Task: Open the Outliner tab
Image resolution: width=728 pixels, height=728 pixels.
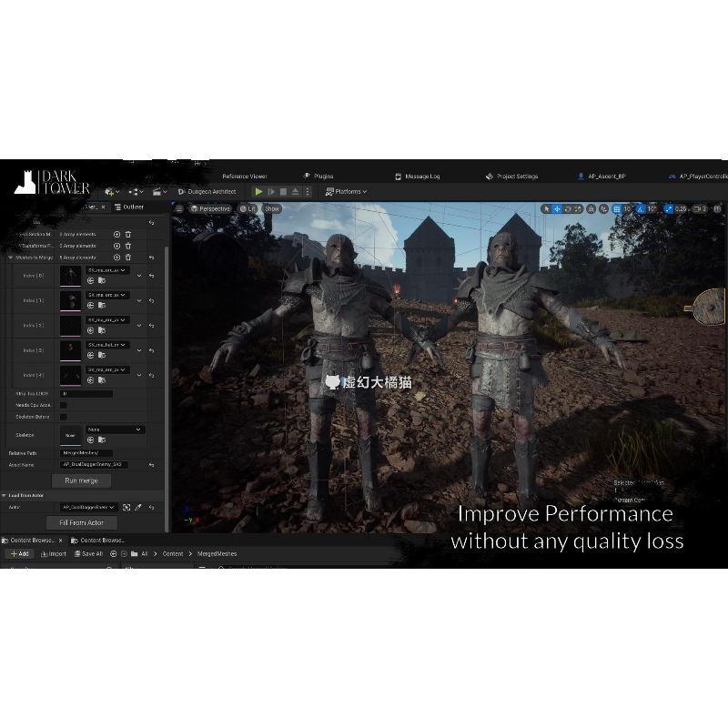Action: coord(129,207)
